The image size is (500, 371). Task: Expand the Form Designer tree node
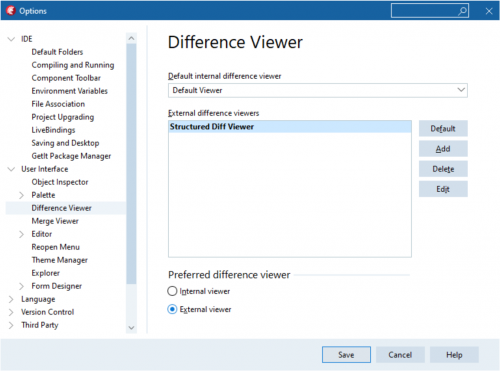22,286
